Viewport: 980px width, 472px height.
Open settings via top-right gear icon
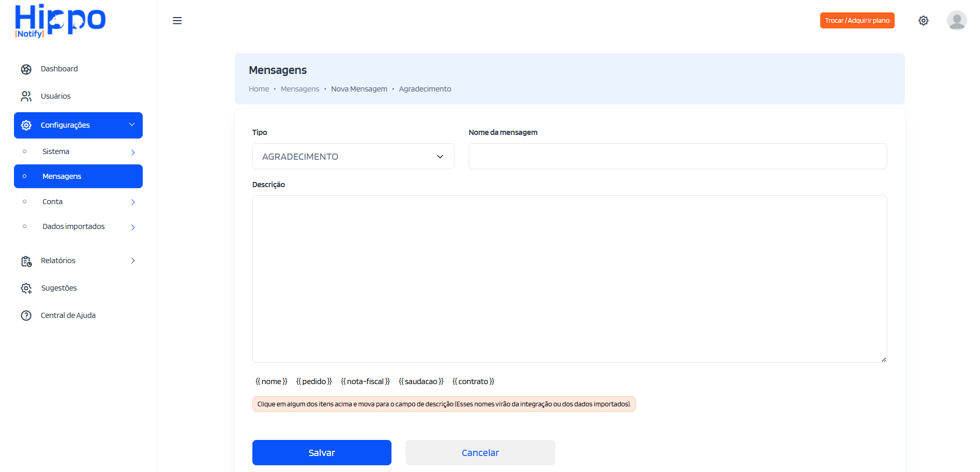click(923, 21)
